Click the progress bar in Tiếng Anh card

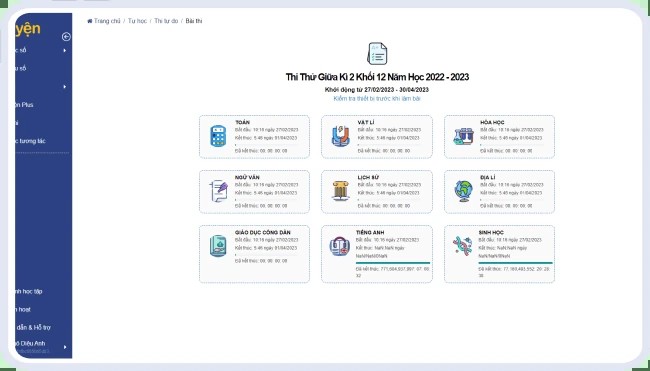tap(393, 263)
